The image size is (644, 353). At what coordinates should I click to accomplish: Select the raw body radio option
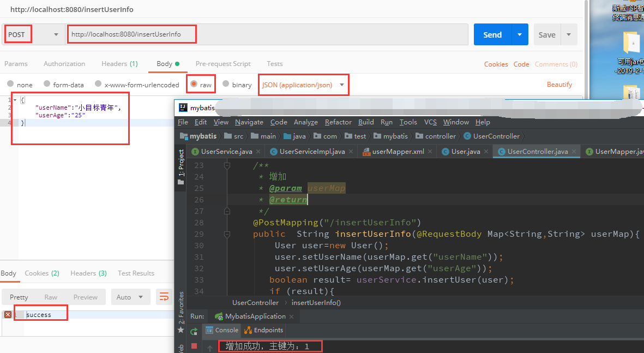194,84
